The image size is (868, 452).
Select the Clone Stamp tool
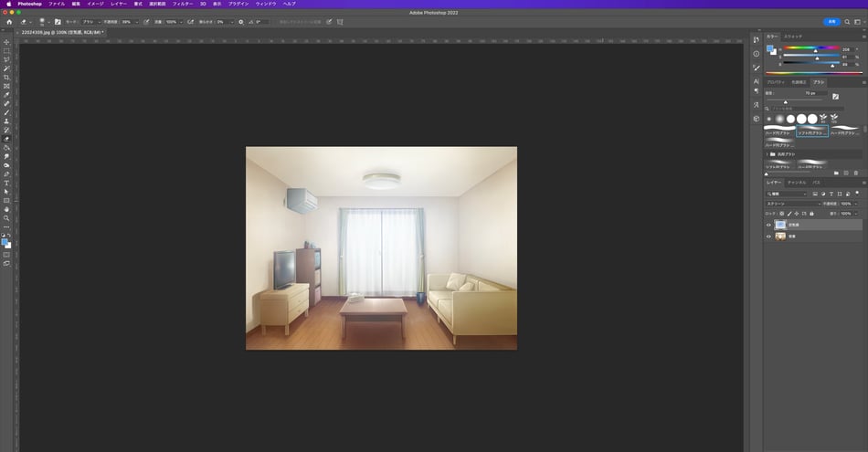click(6, 121)
